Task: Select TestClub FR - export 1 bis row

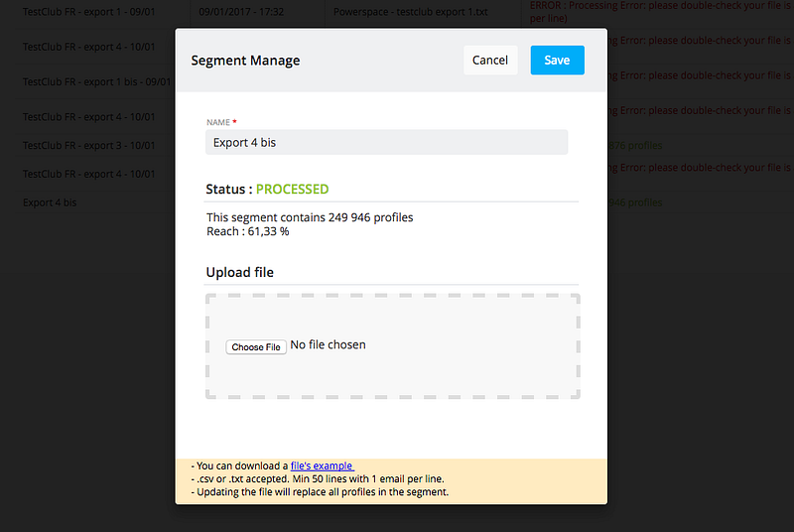Action: [x=89, y=82]
